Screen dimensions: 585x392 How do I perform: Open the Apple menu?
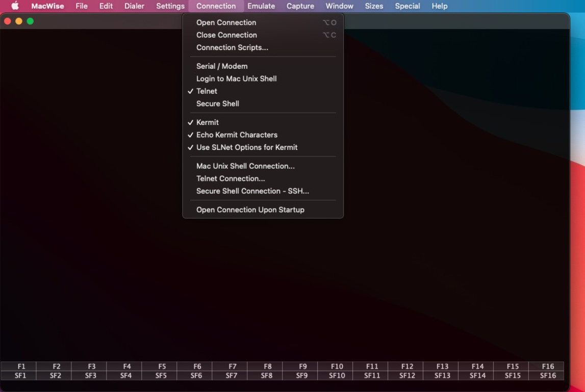pyautogui.click(x=15, y=6)
